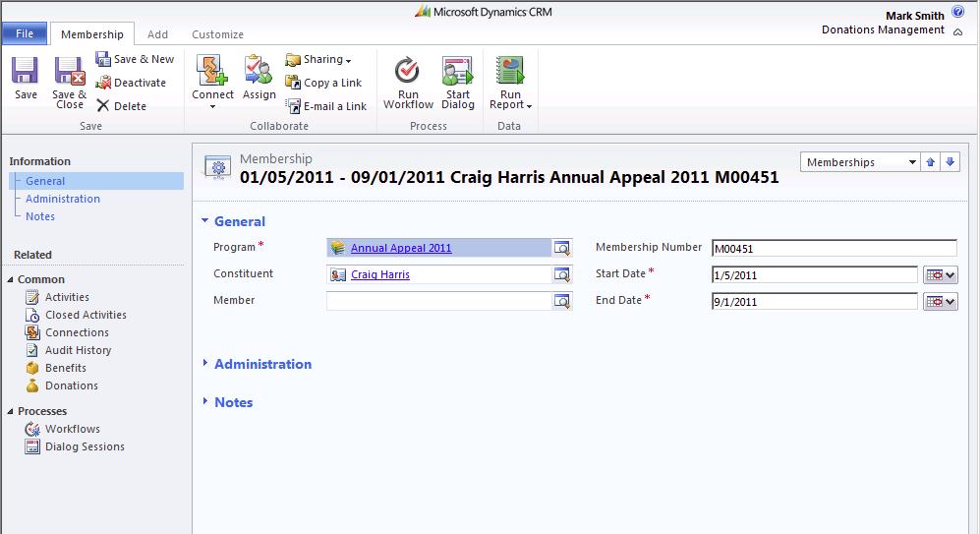Click the Membership entity icon beside the title
980x534 pixels.
pyautogui.click(x=217, y=167)
